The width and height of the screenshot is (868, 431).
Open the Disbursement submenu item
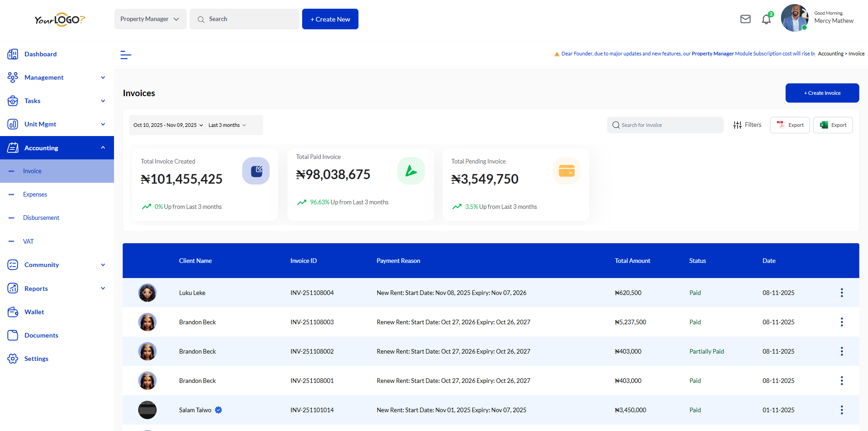(x=41, y=218)
